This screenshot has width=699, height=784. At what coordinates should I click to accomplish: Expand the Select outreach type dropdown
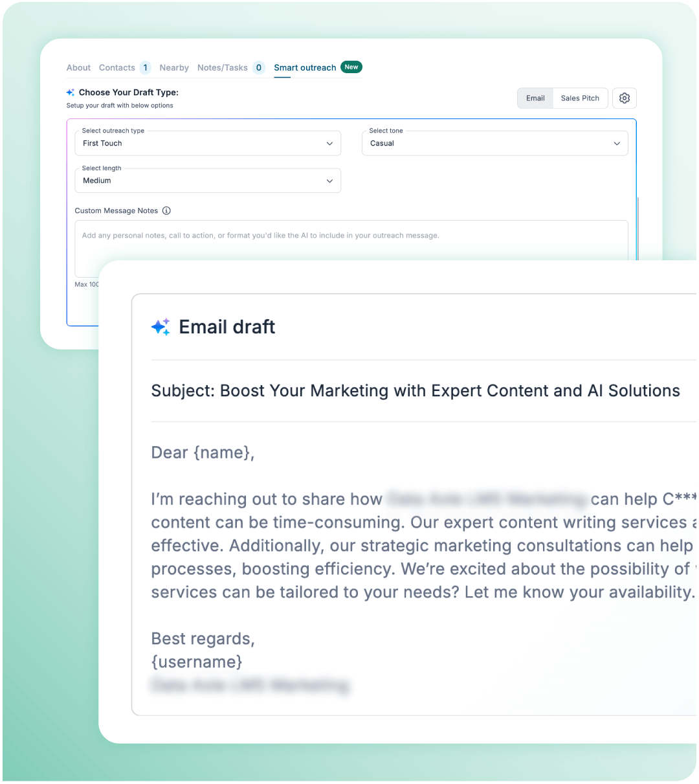208,144
